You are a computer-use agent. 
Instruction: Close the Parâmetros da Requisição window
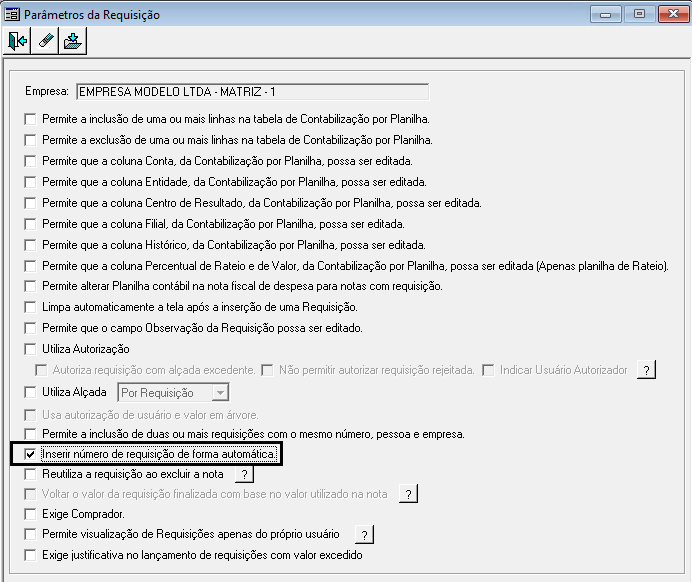point(673,15)
